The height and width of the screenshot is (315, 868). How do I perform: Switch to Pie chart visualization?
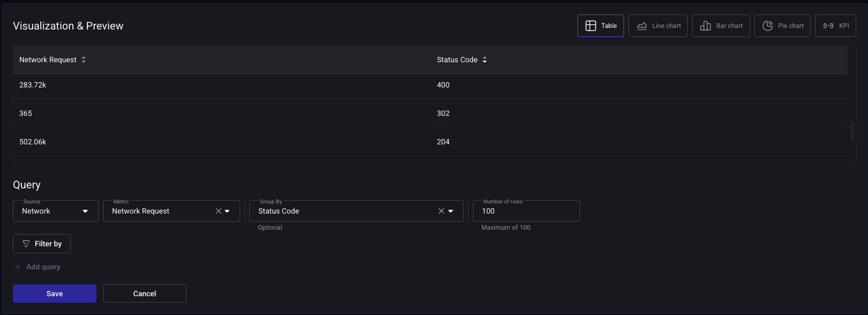click(783, 26)
